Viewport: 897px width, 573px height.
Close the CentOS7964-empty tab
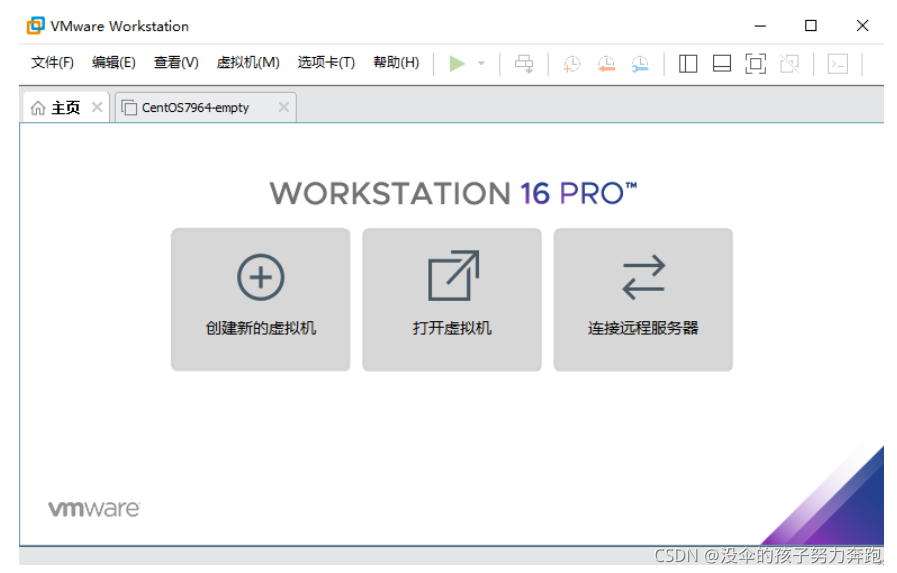284,107
